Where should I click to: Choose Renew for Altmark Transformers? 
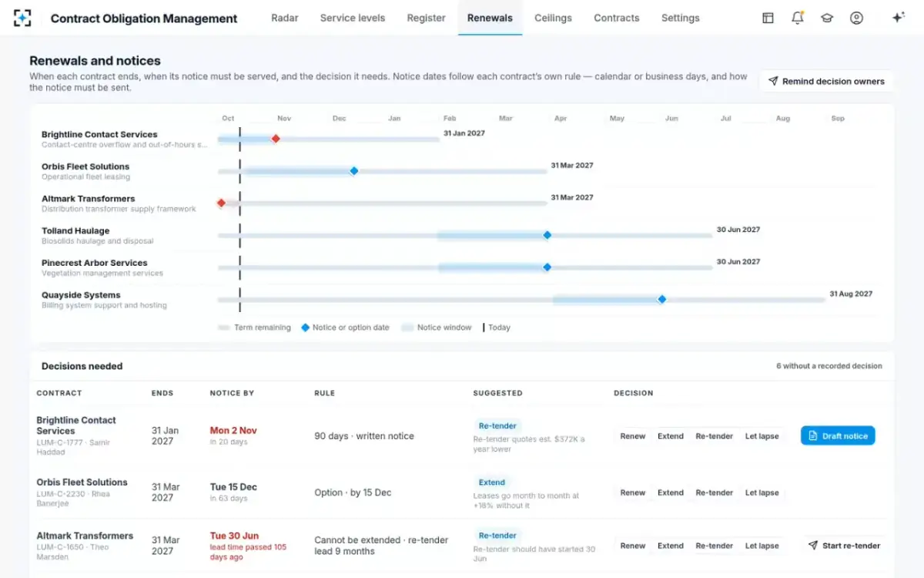[x=633, y=546]
